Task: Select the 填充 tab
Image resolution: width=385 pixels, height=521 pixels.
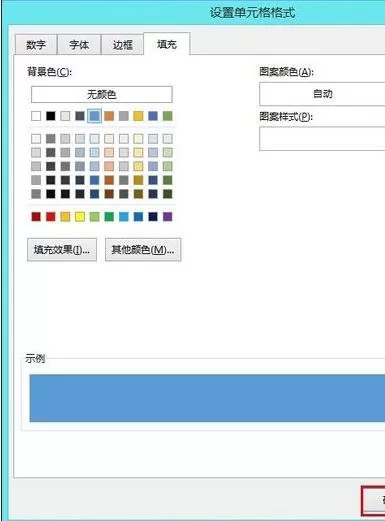Action: click(167, 44)
